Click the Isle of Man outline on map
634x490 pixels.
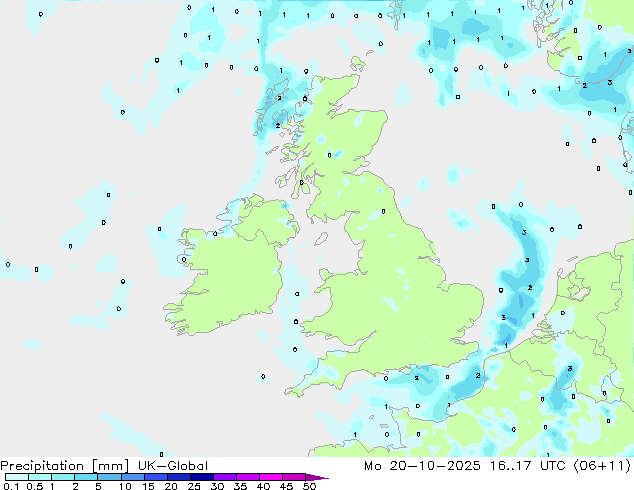(321, 239)
